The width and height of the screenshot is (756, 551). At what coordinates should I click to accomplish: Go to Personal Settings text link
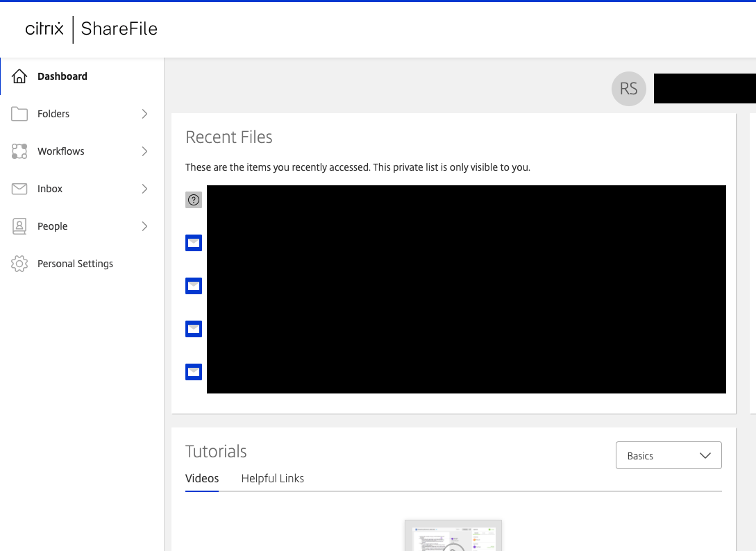(75, 264)
